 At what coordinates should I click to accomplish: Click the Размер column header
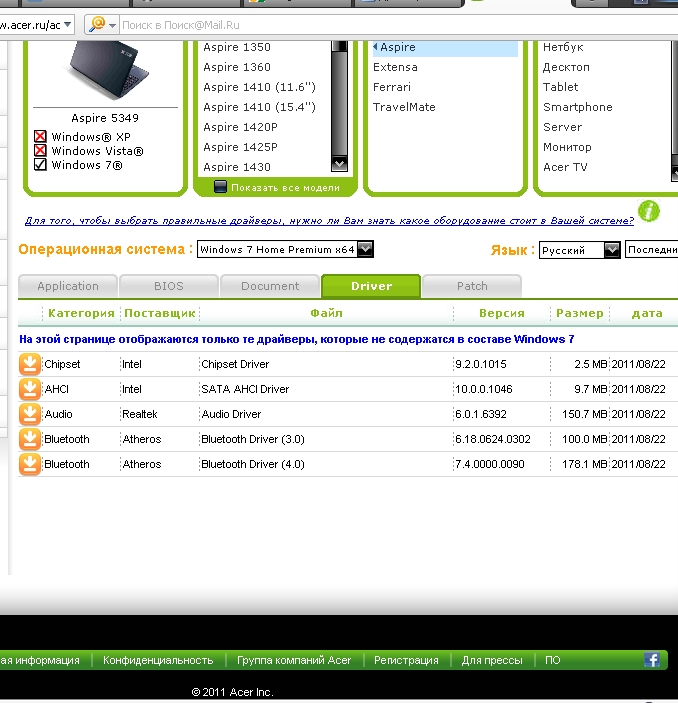[580, 313]
